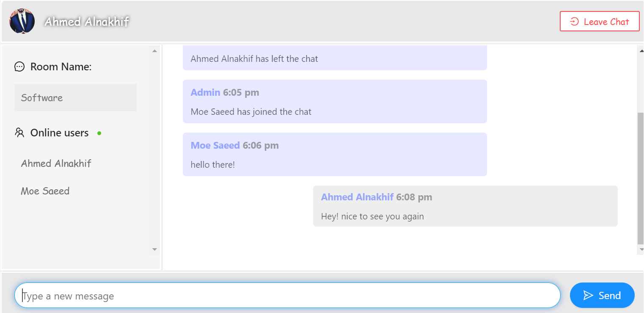
Task: Select Moe Saeed's name on his message
Action: click(215, 145)
